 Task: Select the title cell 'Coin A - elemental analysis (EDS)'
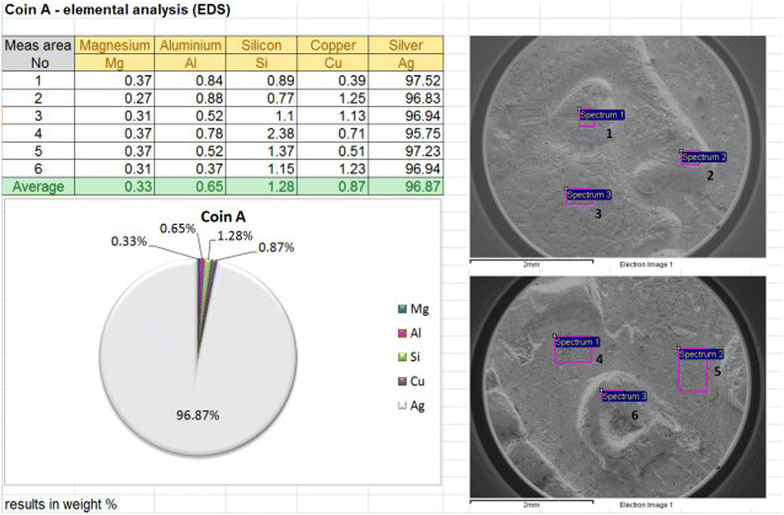(x=118, y=10)
